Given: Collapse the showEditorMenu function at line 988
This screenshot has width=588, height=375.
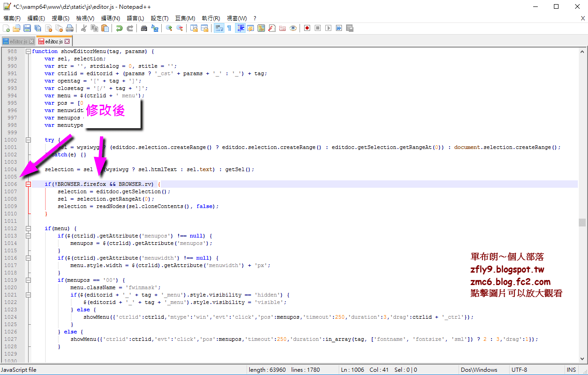Looking at the screenshot, I should tap(28, 51).
